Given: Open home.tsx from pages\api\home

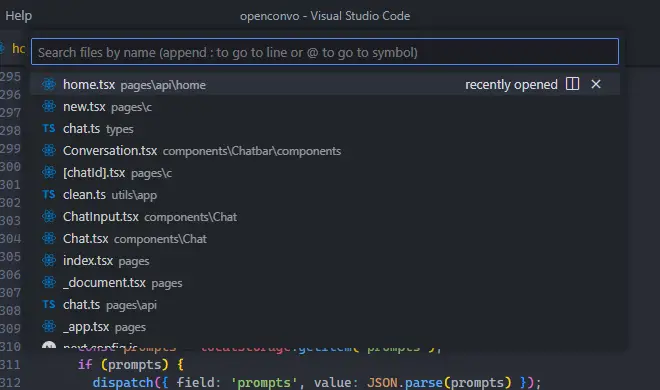Looking at the screenshot, I should coord(325,84).
